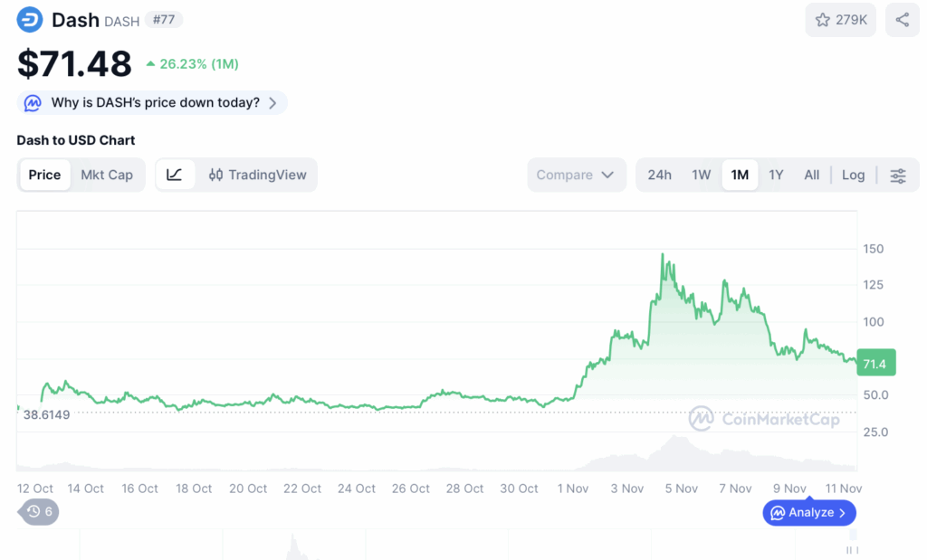Click the Dash to USD Chart heading
The height and width of the screenshot is (560, 927).
pyautogui.click(x=76, y=140)
